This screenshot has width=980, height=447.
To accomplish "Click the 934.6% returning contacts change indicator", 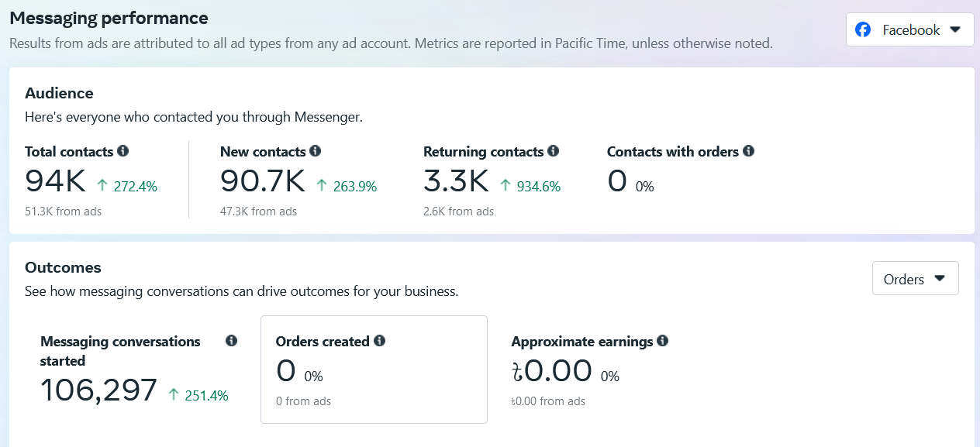I will coord(530,187).
